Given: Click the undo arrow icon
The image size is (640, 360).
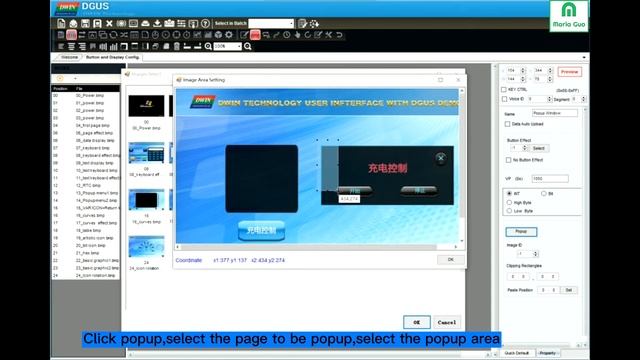Looking at the screenshot, I should coord(339,35).
